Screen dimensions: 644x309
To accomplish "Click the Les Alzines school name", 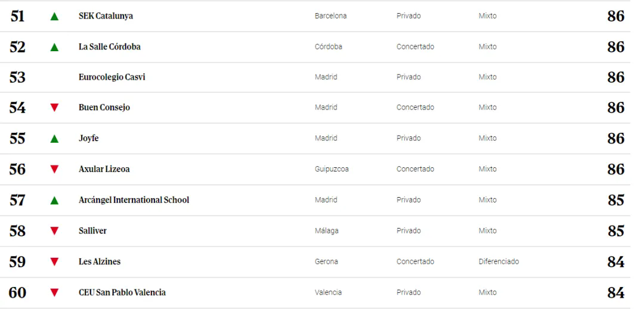I will coord(100,261).
